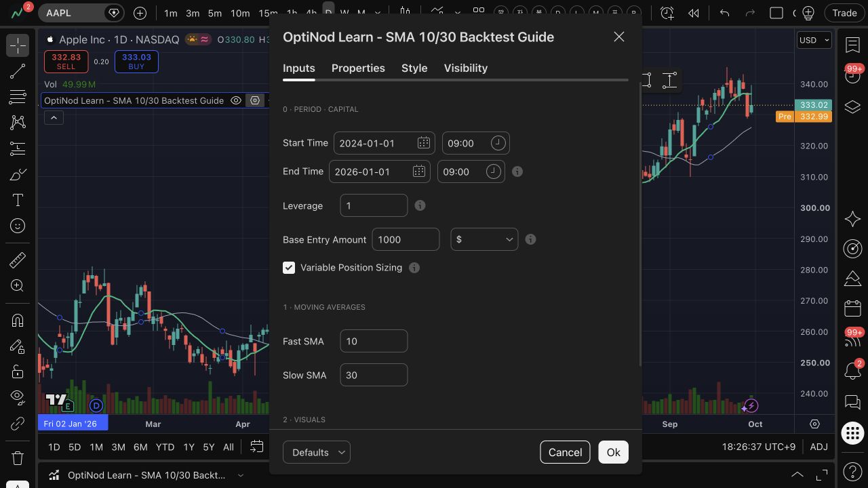
Task: Switch to the Style tab
Action: (x=414, y=68)
